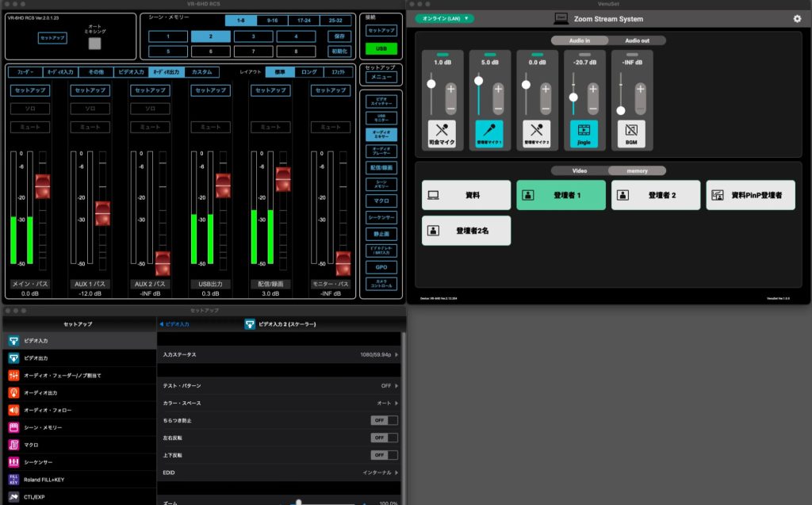Select the Roland FILL+KEY icon
This screenshot has width=812, height=505.
13,479
